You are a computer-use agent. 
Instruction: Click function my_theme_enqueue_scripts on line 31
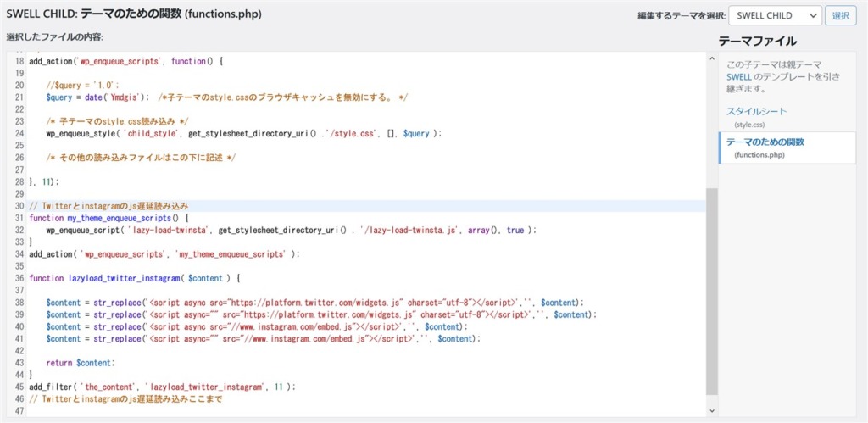[x=109, y=218]
